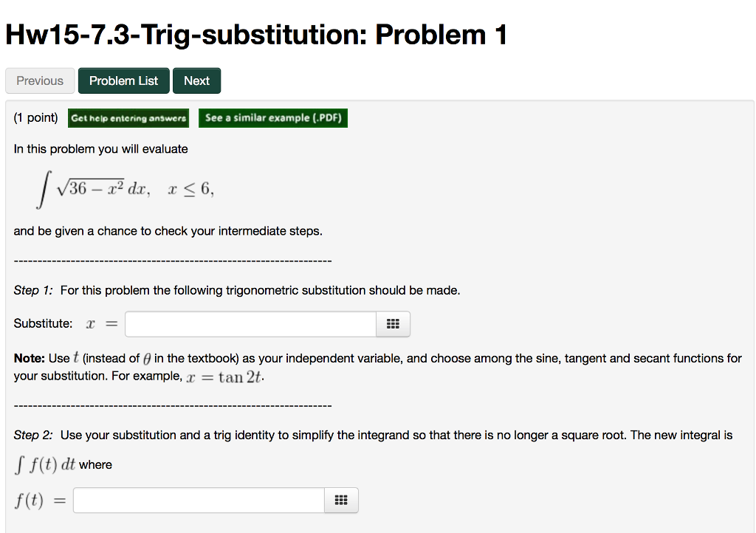Image resolution: width=756 pixels, height=533 pixels.
Task: Click the dashed separator below Step 1
Action: click(173, 405)
